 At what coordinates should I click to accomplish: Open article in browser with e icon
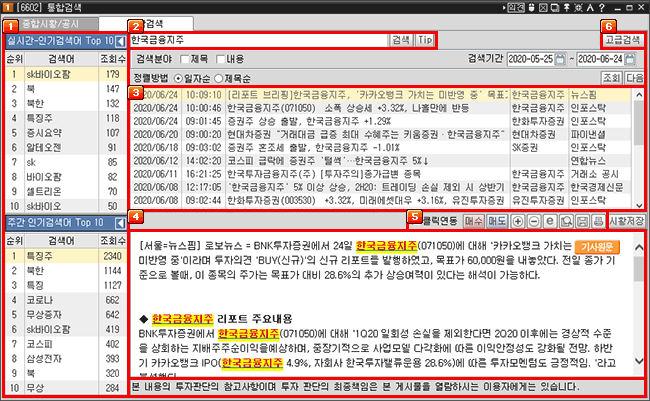[x=550, y=221]
